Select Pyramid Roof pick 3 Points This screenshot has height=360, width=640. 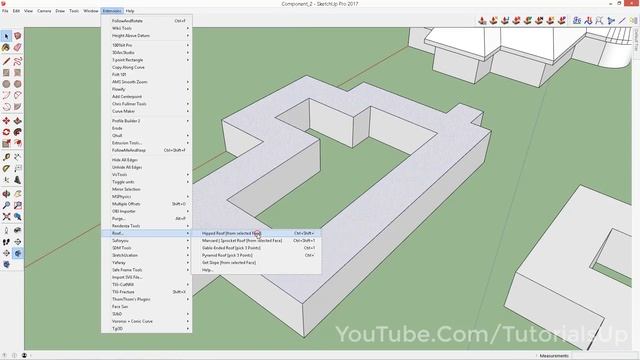click(x=256, y=256)
